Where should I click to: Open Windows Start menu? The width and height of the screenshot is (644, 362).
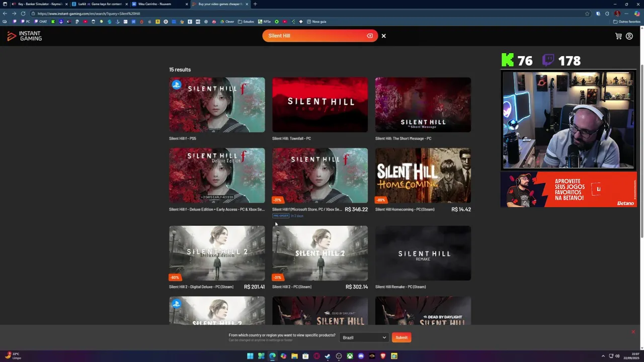(250, 356)
